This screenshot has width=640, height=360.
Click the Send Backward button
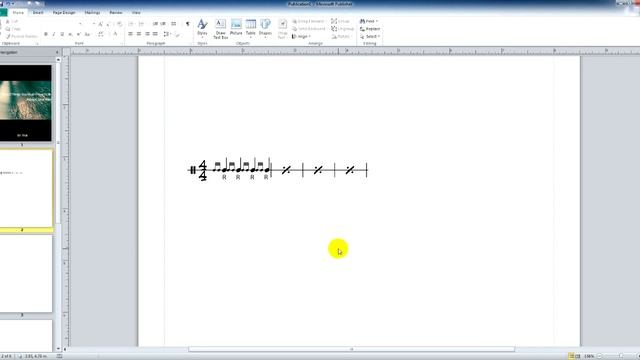point(309,29)
